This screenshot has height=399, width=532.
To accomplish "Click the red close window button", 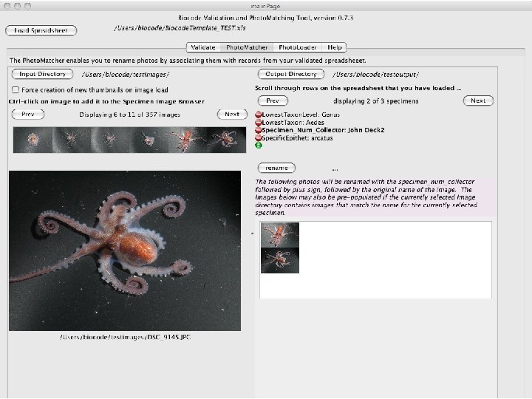I will (7, 6).
